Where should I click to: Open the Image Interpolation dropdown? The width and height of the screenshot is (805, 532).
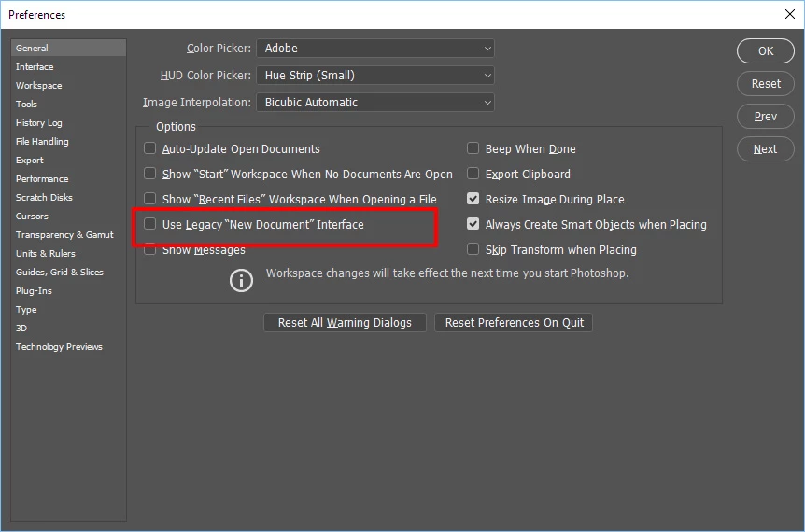[375, 103]
